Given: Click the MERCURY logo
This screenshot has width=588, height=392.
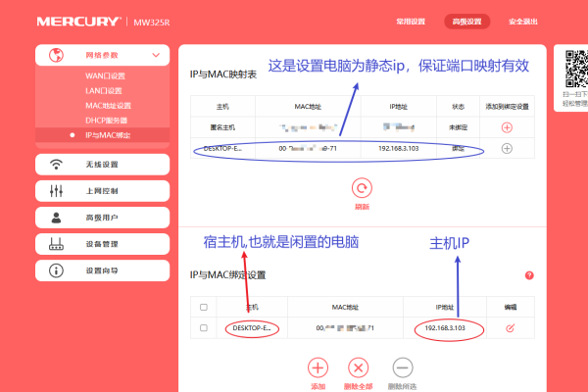Looking at the screenshot, I should [78, 22].
